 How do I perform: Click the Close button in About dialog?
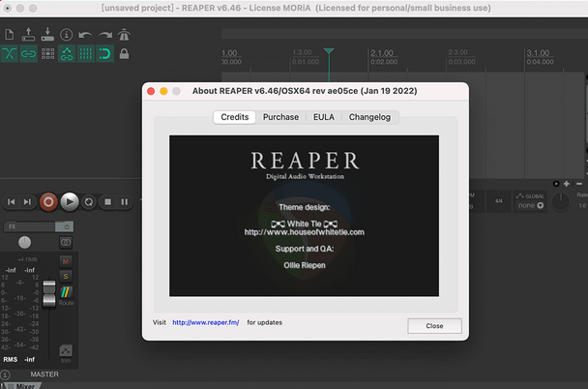(434, 326)
